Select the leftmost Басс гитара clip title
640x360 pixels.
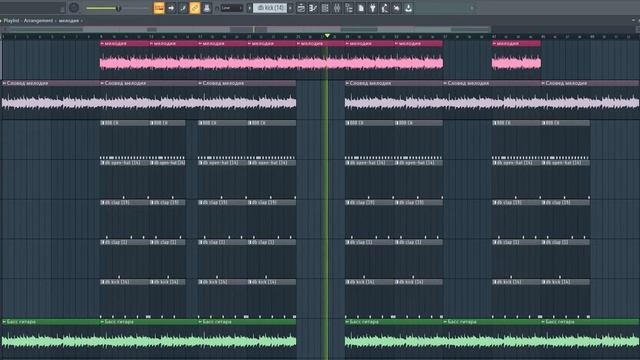21,322
